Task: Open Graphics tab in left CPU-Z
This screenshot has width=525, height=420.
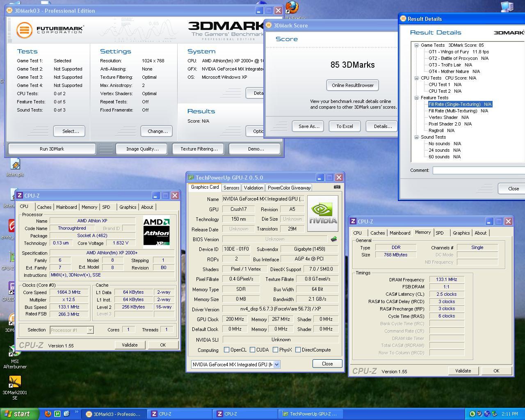Action: pos(128,207)
